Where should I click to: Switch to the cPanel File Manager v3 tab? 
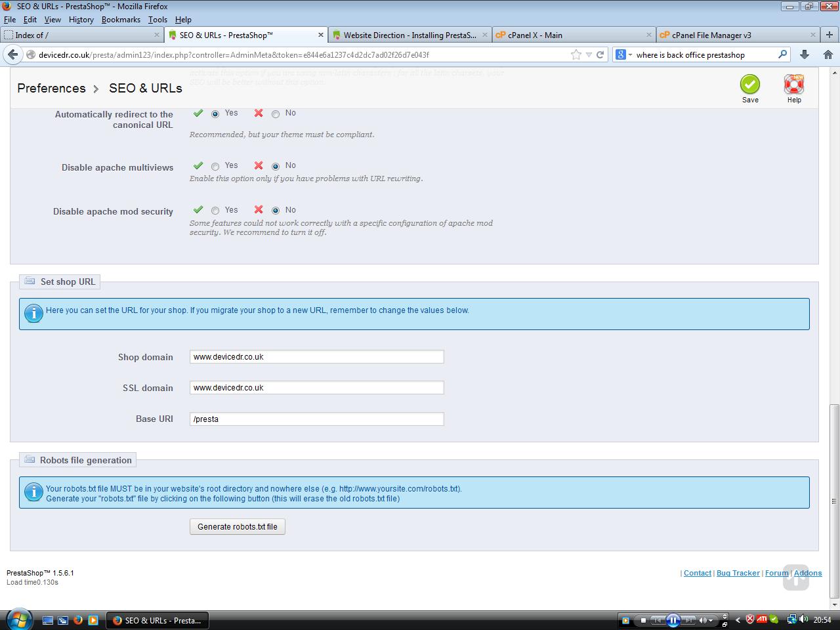click(738, 35)
